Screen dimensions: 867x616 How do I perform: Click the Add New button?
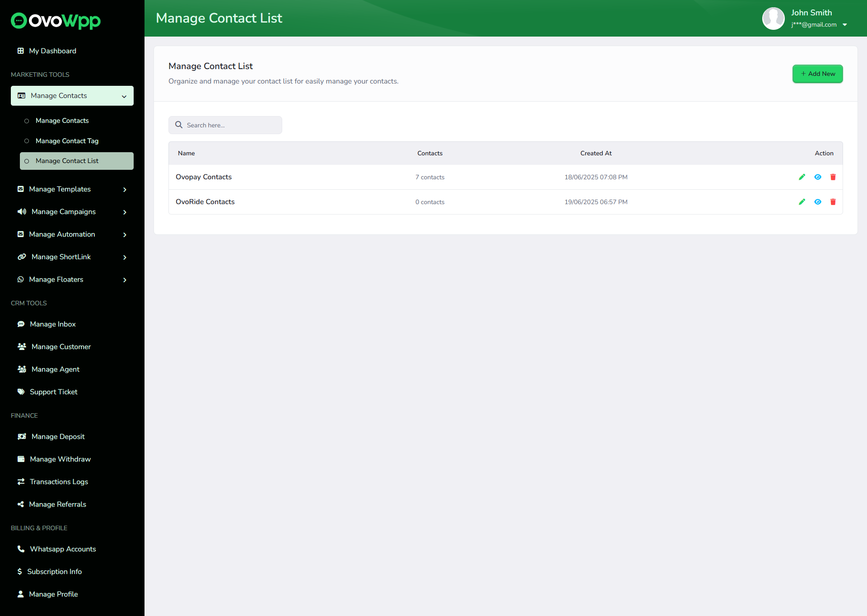pos(817,74)
